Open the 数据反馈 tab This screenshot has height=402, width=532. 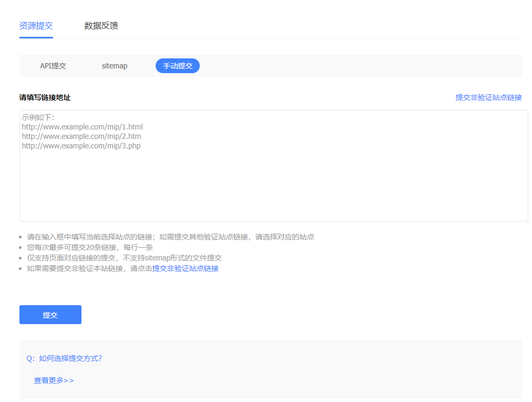click(101, 26)
